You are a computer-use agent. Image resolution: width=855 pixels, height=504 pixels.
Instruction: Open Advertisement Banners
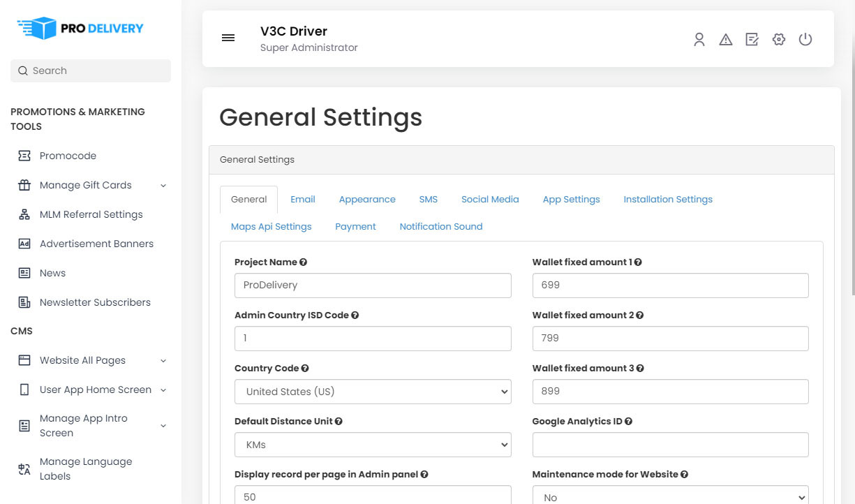point(96,244)
